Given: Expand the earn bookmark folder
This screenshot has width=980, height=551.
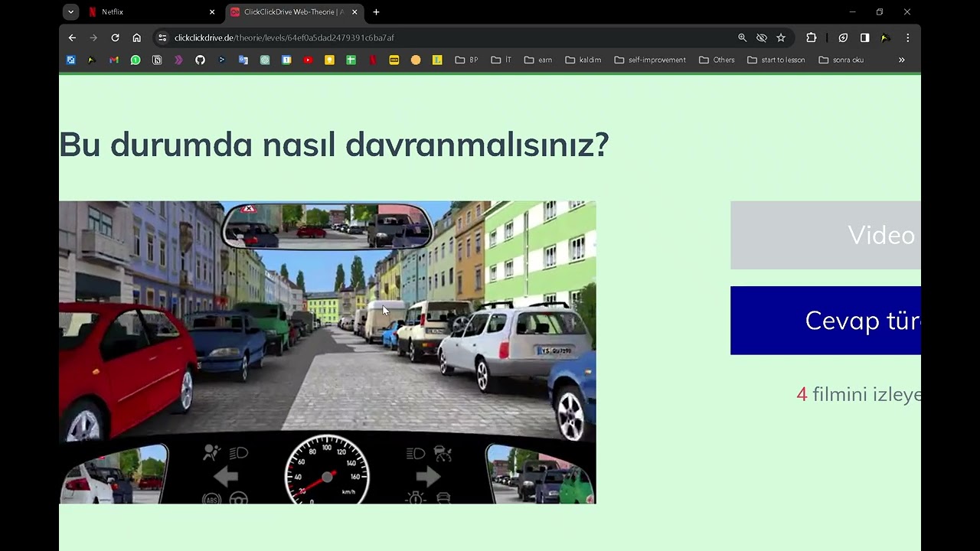Looking at the screenshot, I should point(538,60).
